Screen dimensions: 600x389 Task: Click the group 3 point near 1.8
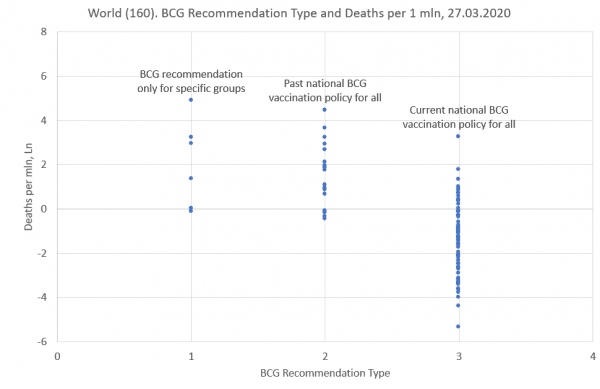pos(458,169)
